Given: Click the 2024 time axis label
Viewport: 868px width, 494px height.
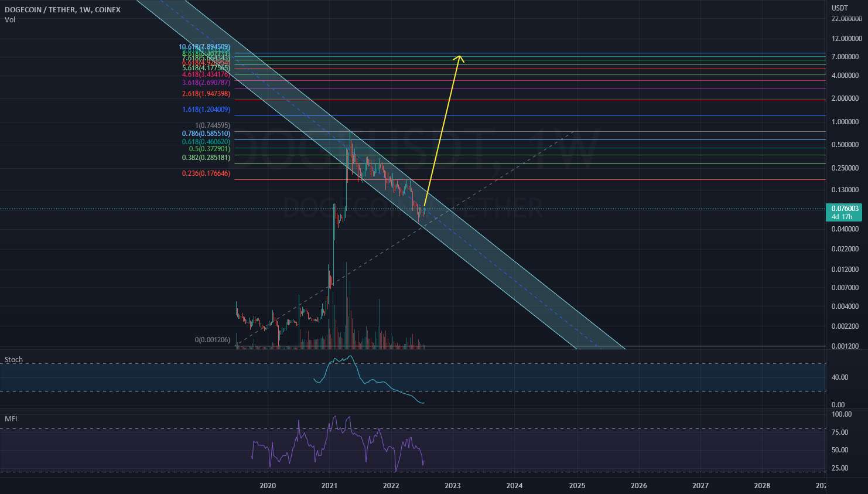Looking at the screenshot, I should point(514,486).
